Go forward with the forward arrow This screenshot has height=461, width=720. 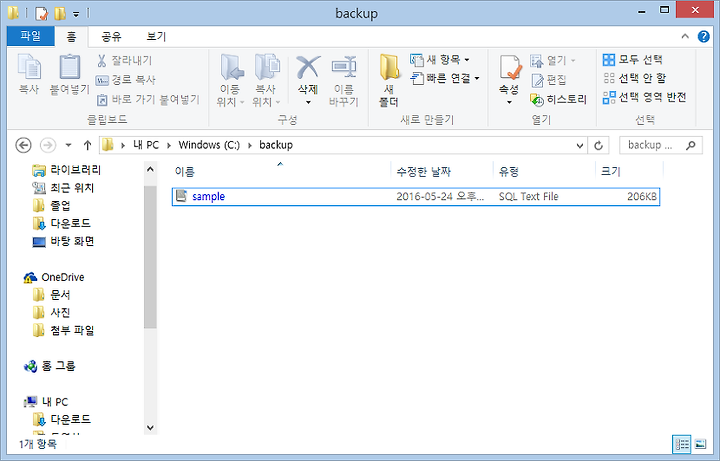click(48, 145)
